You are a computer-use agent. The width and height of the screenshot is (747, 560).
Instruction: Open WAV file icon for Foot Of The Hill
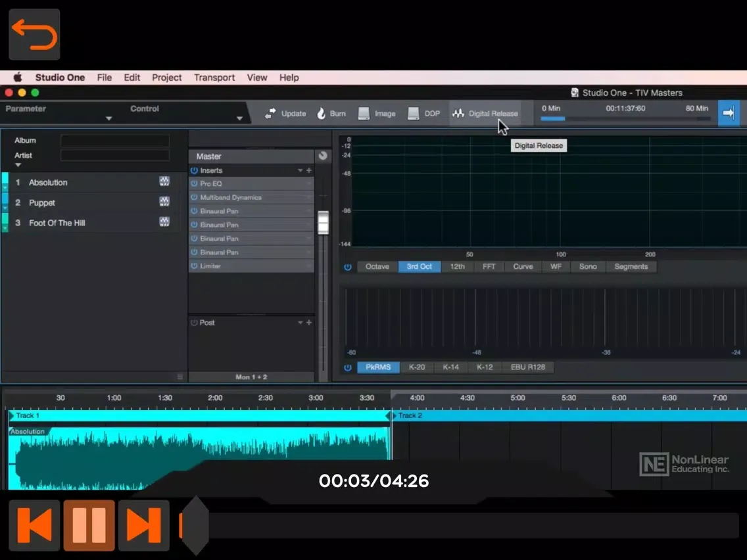[x=164, y=222]
